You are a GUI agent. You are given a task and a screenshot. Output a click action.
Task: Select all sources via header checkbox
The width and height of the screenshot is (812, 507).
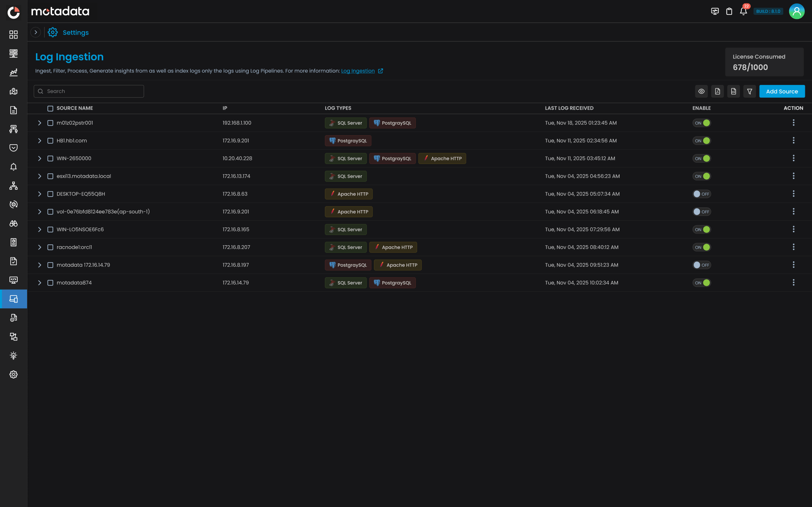click(x=50, y=109)
